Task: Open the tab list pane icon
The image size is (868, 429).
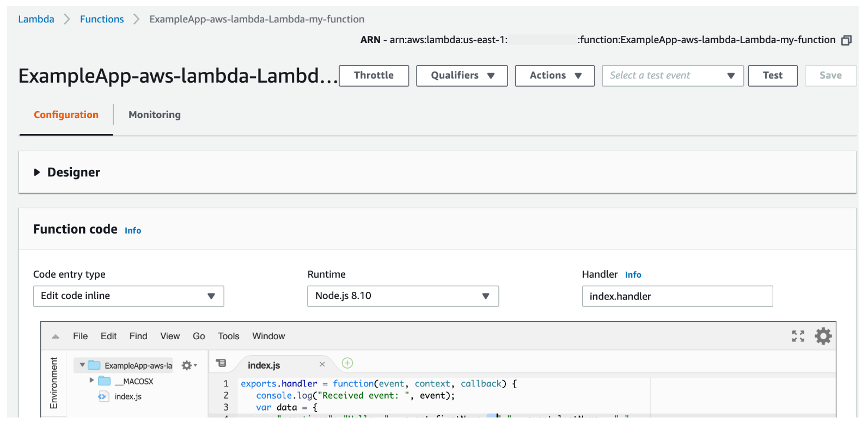Action: (221, 363)
